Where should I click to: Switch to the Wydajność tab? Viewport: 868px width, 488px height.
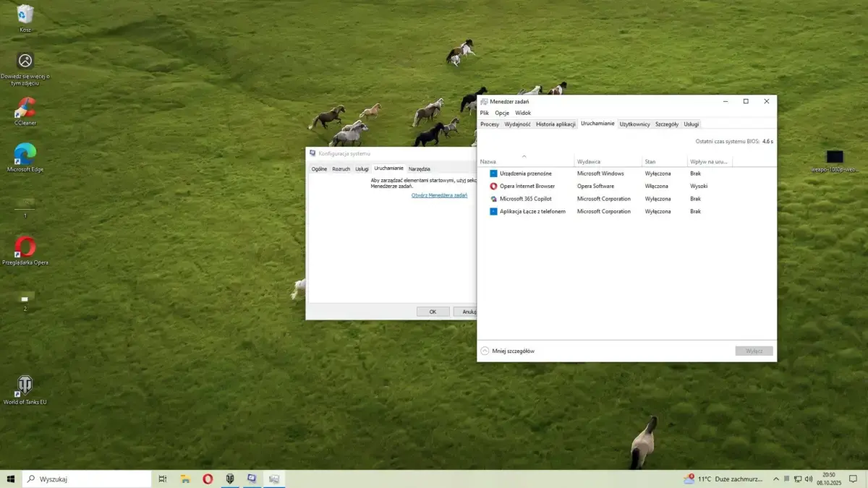pyautogui.click(x=517, y=124)
